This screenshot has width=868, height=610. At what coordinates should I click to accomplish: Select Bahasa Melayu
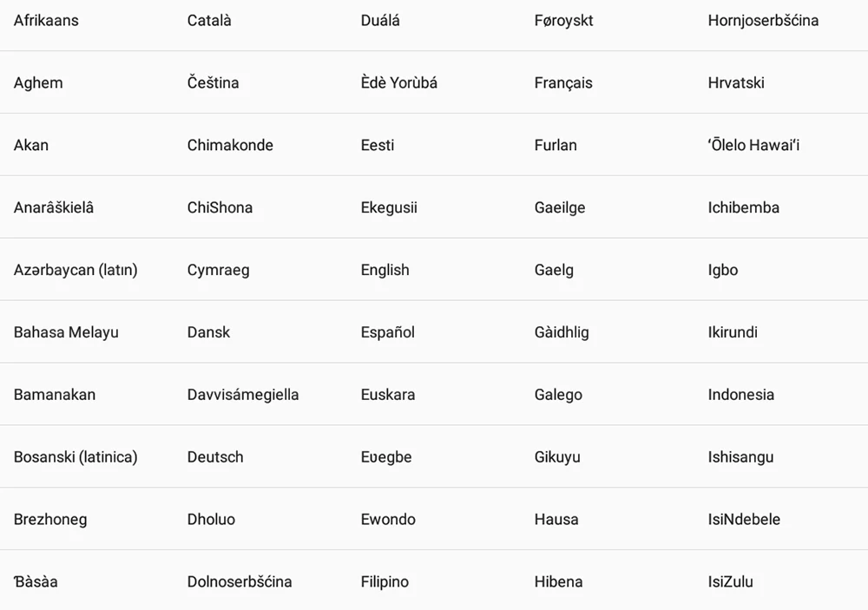(x=66, y=332)
